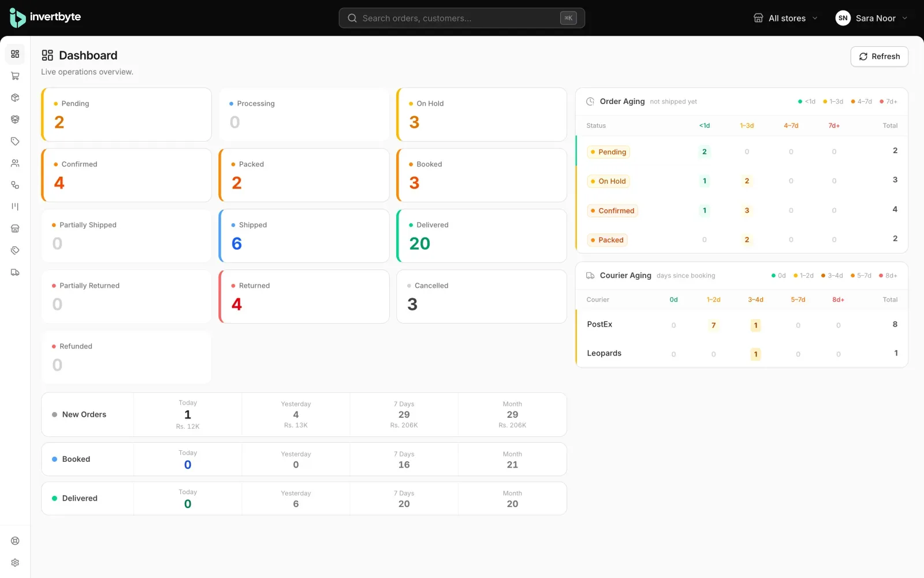
Task: Click the On Hold badge in Order Aging
Action: [x=608, y=181]
